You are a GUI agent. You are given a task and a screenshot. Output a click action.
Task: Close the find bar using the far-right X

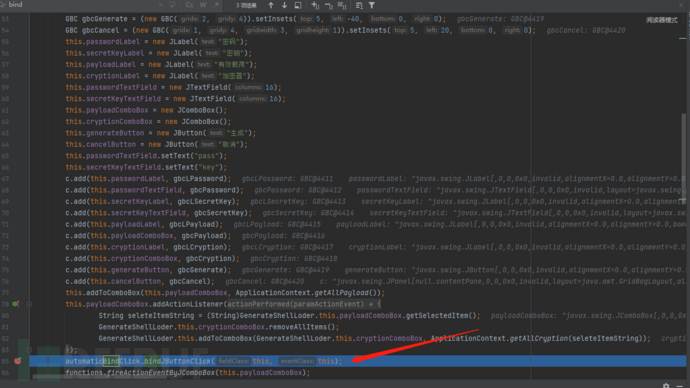(x=681, y=5)
